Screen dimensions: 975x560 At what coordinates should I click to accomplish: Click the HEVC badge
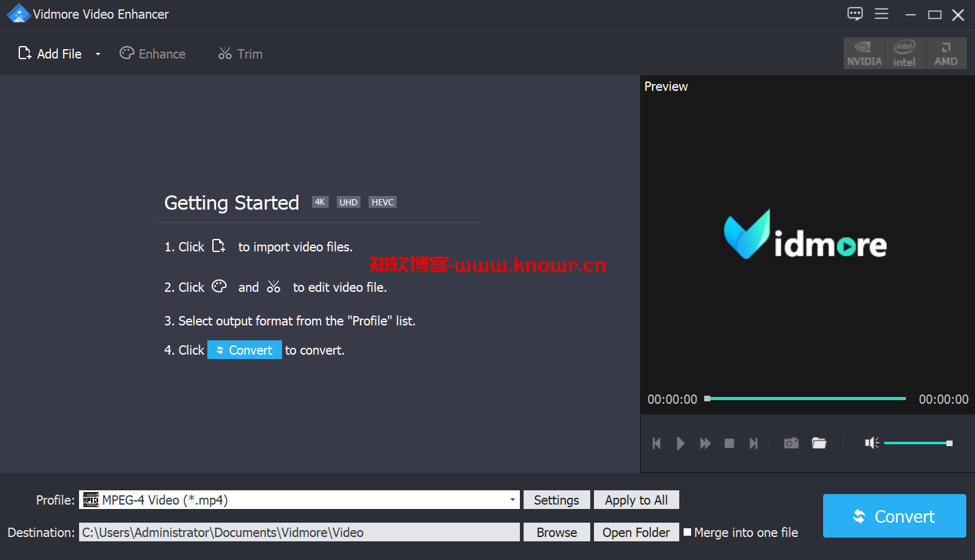pyautogui.click(x=382, y=202)
